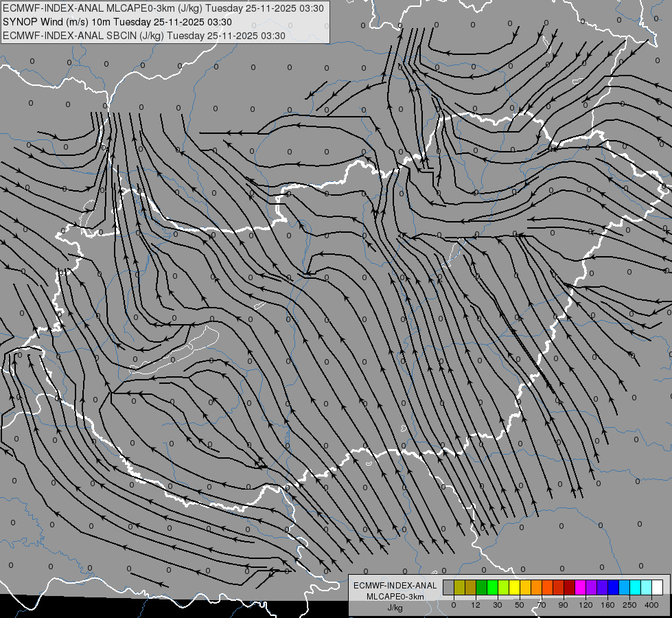Click the '12' value on the color scale
The height and width of the screenshot is (618, 672).
pos(476,605)
